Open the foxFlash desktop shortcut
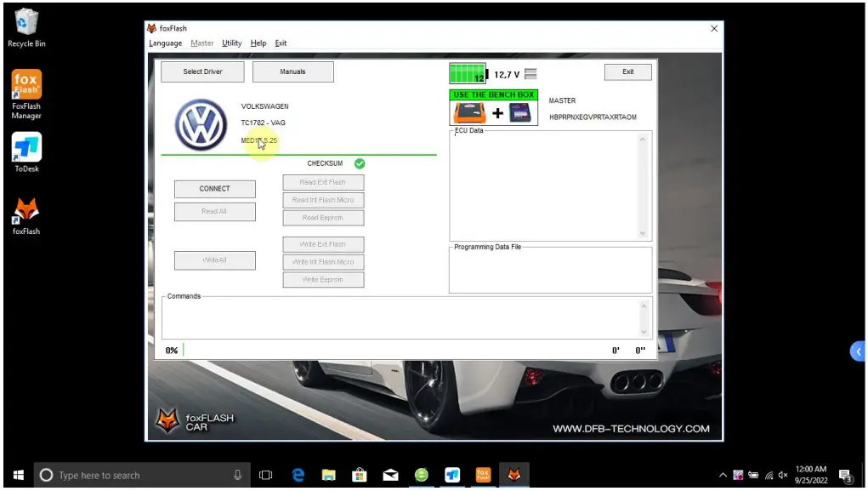Screen dimensions: 868x491 pos(25,212)
